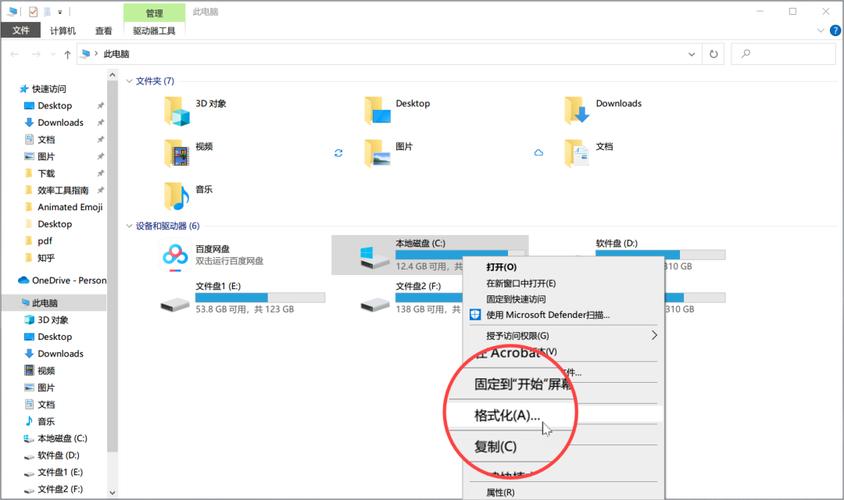The height and width of the screenshot is (500, 844).
Task: Collapse the 文件夹 (7) group
Action: [x=128, y=81]
